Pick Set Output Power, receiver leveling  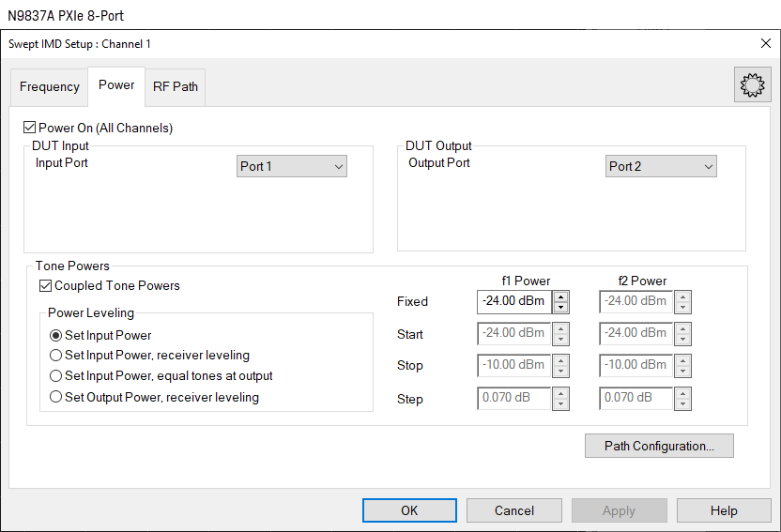pos(56,397)
